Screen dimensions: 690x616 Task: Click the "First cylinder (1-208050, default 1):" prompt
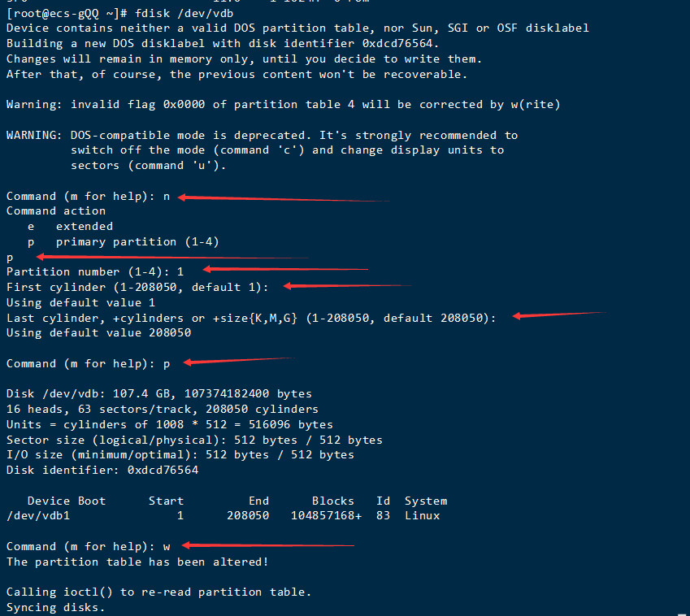(x=137, y=287)
